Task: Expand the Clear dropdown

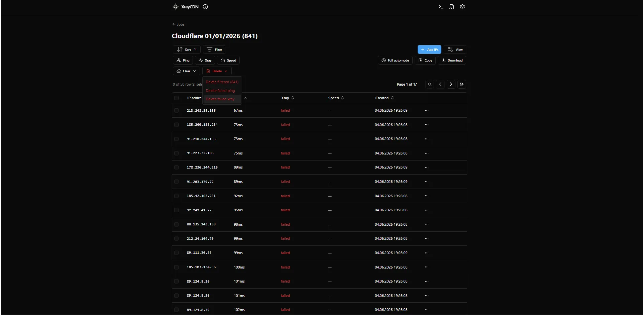Action: coord(187,71)
